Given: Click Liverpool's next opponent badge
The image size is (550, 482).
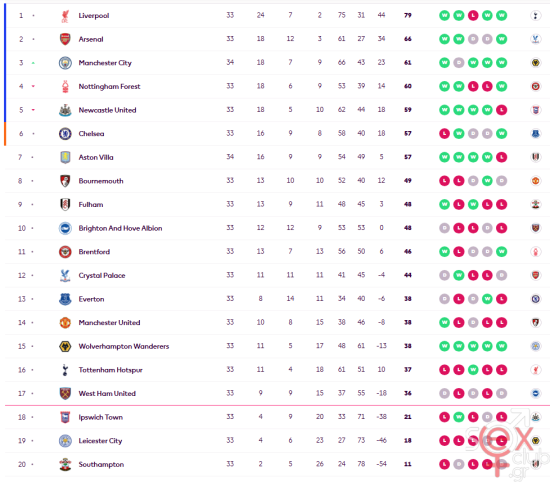Looking at the screenshot, I should pos(535,15).
